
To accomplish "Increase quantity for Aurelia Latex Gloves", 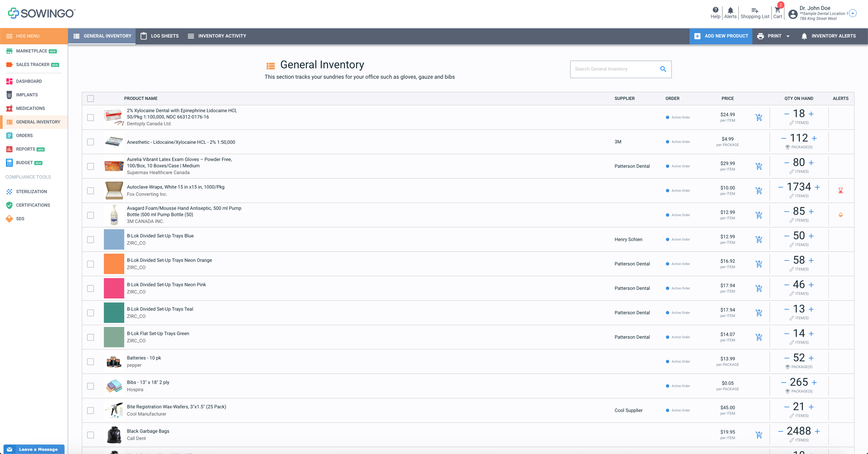I will click(811, 163).
